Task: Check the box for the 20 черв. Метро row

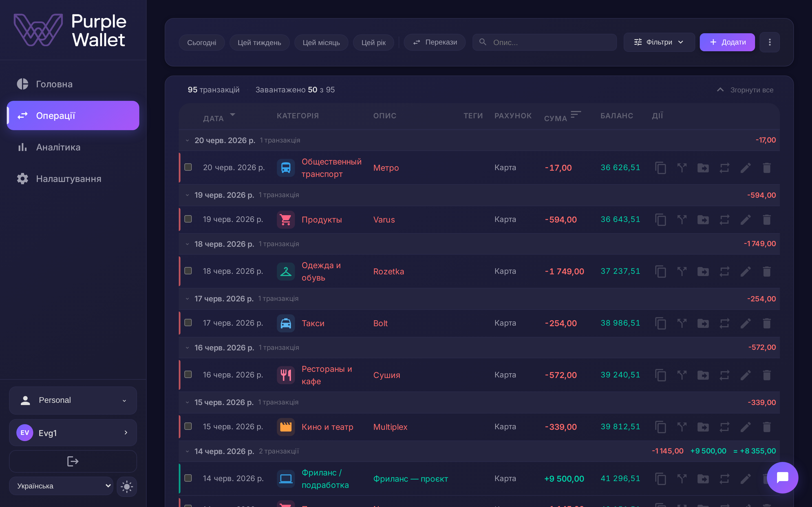Action: tap(188, 167)
